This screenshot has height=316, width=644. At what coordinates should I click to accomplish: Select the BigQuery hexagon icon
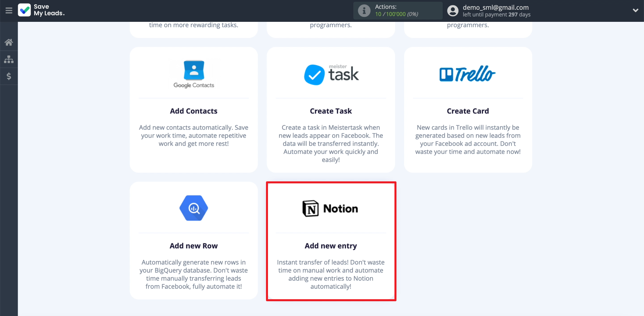[194, 208]
